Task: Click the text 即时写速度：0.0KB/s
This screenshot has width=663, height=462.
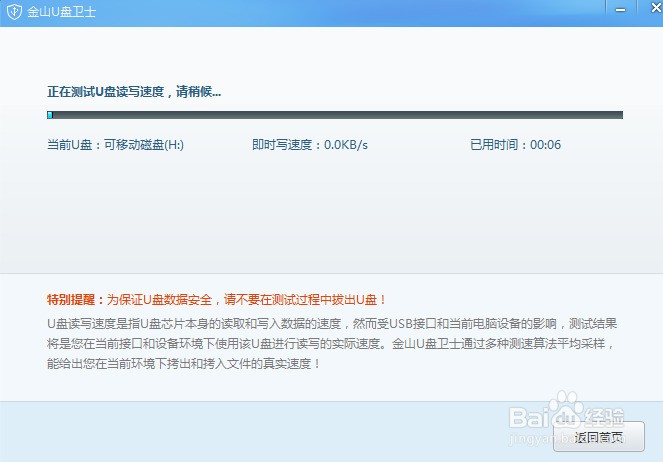Action: click(x=310, y=145)
